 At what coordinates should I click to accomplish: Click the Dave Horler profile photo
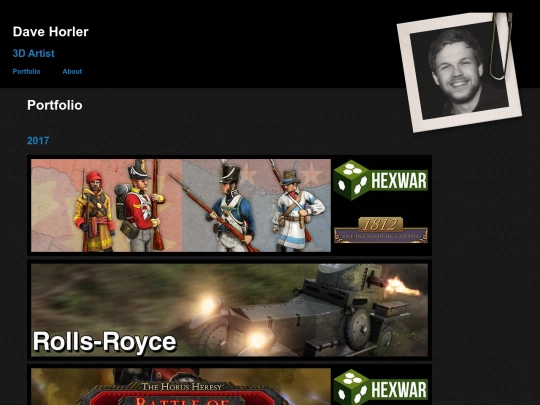point(459,72)
